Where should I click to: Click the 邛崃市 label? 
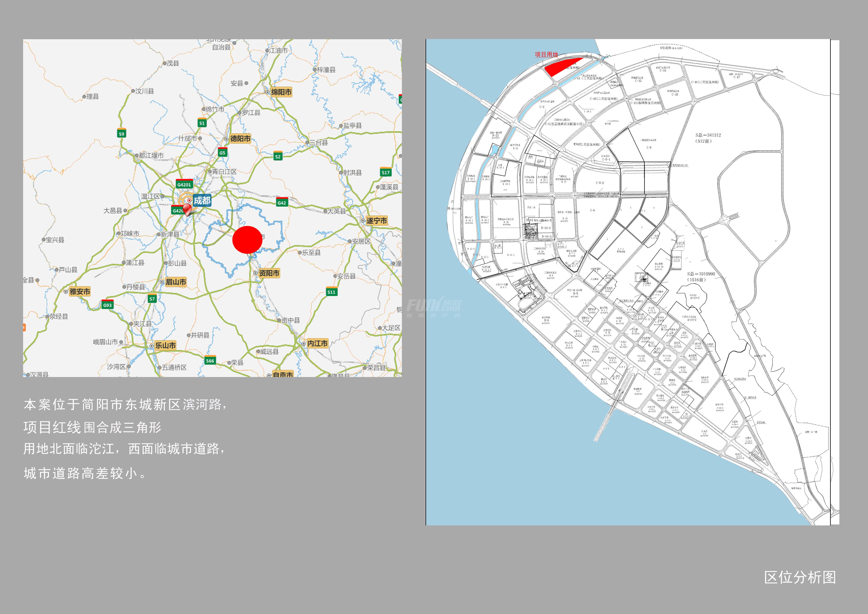130,234
